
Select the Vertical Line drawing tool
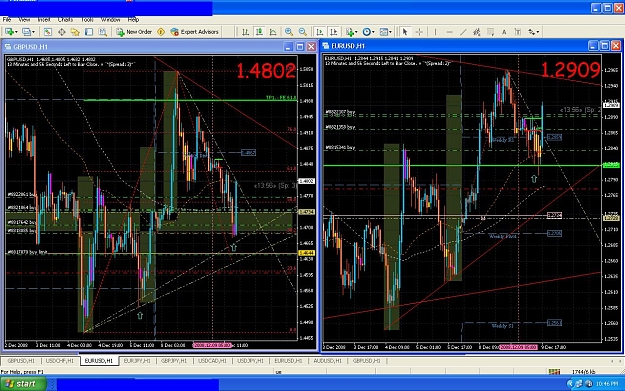435,32
